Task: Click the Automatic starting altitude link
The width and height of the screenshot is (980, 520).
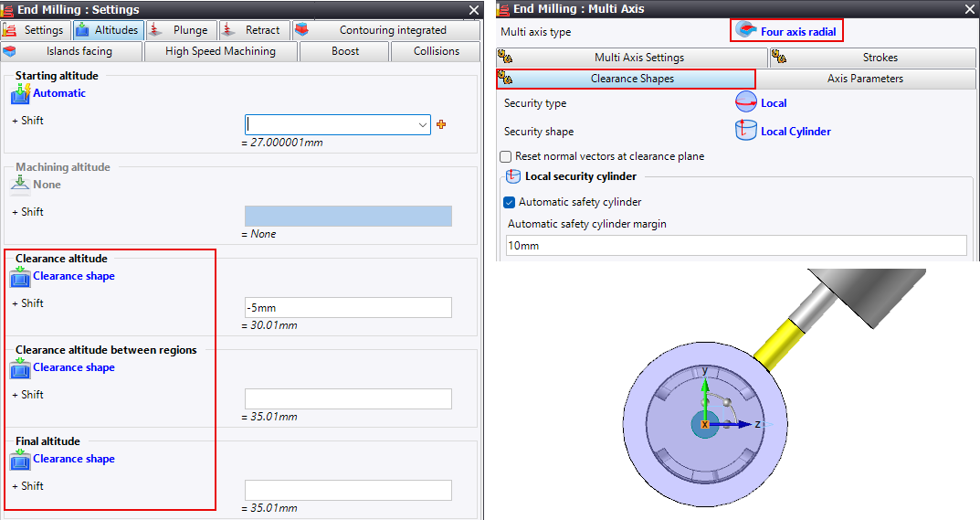Action: coord(59,93)
